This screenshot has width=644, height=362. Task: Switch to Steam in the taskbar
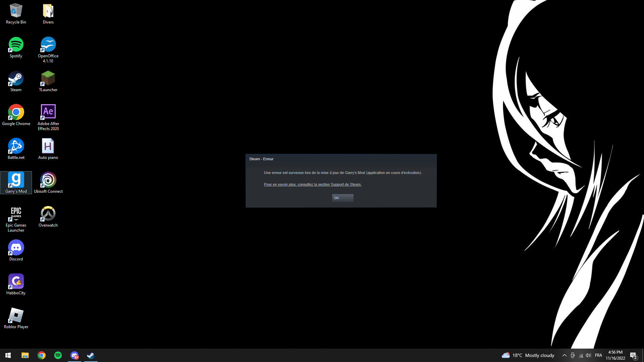tap(91, 355)
